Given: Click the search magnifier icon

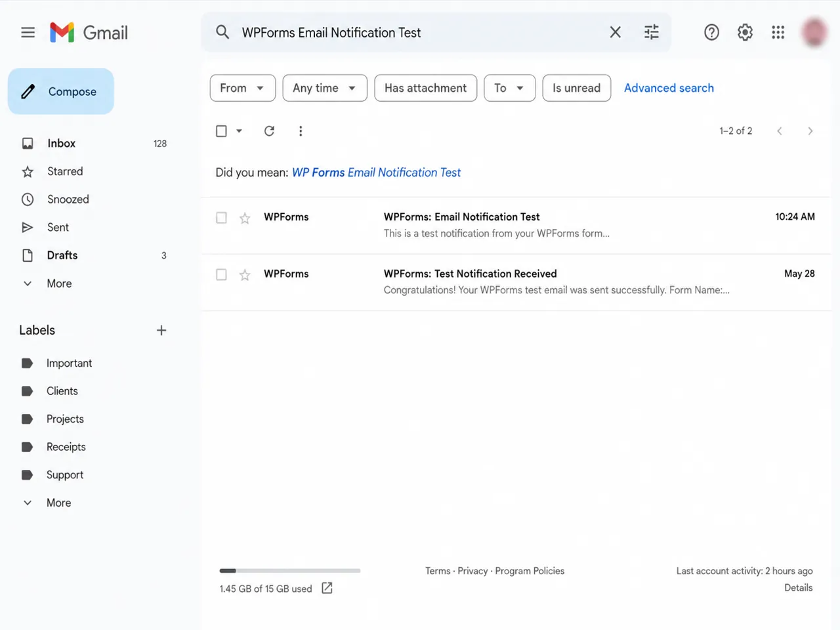Looking at the screenshot, I should (x=222, y=32).
